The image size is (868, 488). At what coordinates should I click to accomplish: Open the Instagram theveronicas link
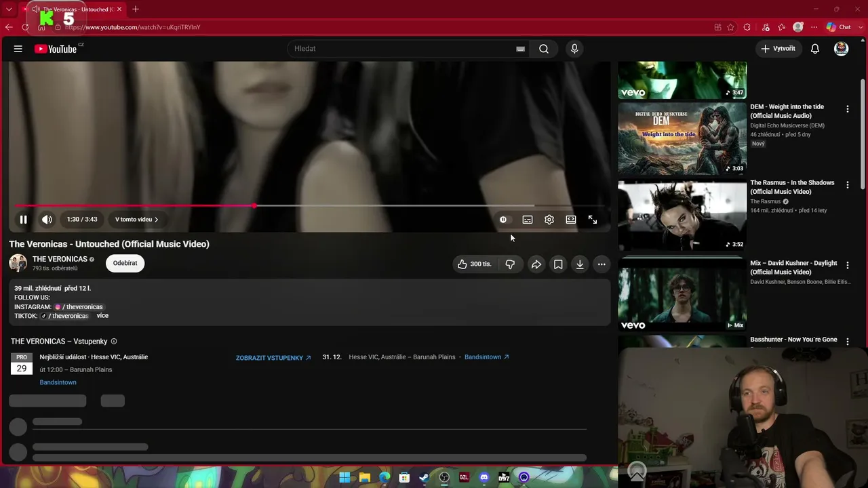[x=79, y=307]
